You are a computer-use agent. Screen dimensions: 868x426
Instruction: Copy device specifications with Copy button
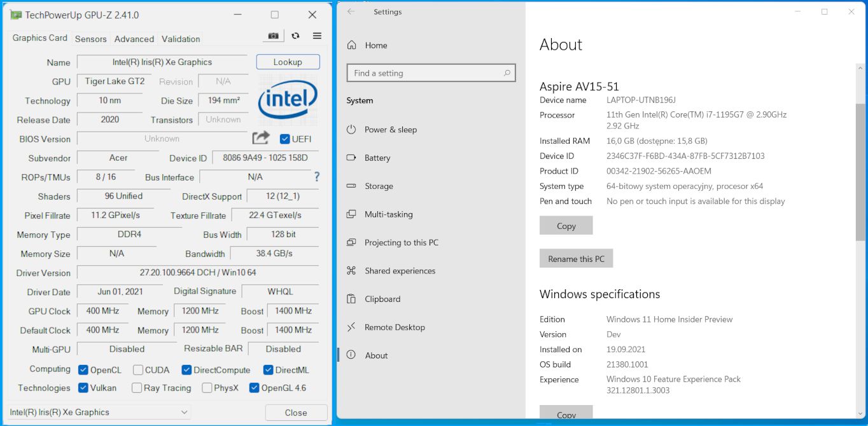point(566,226)
